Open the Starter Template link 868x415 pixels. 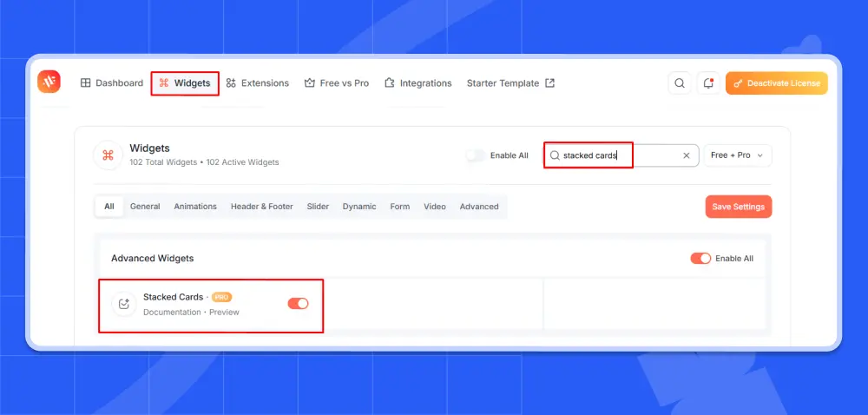point(510,83)
